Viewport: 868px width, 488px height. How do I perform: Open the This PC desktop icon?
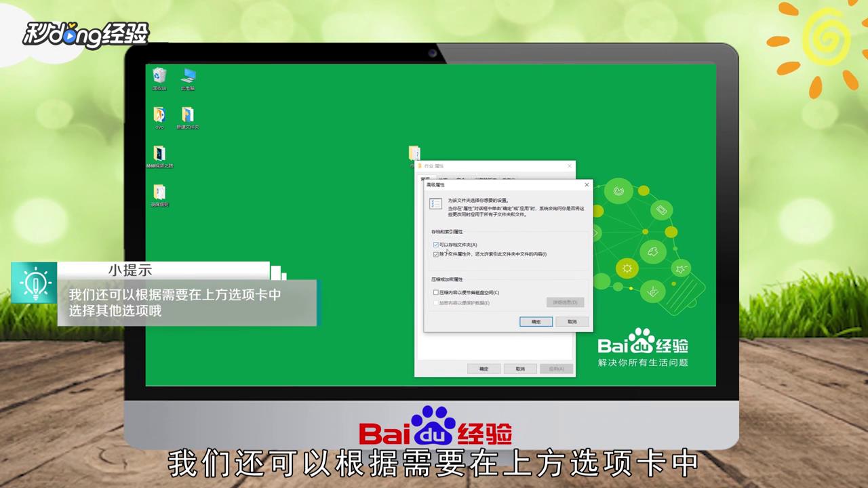(x=188, y=79)
